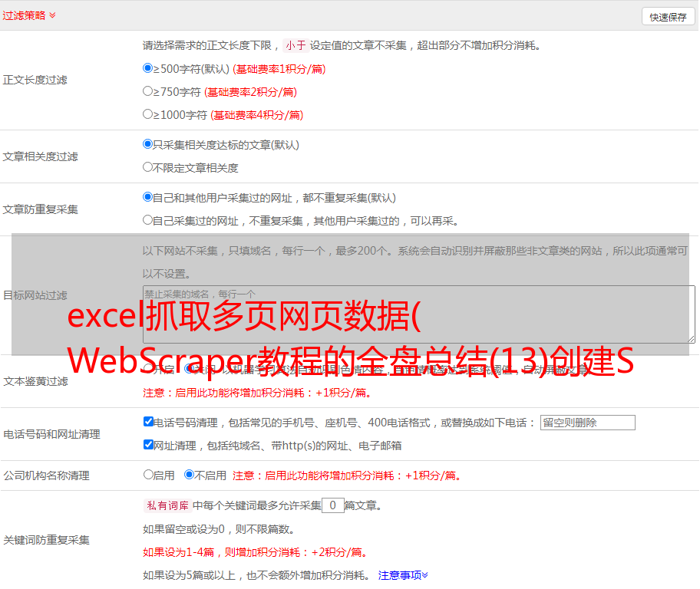Click the 文章相关度过滤 label
The height and width of the screenshot is (589, 700).
[40, 156]
